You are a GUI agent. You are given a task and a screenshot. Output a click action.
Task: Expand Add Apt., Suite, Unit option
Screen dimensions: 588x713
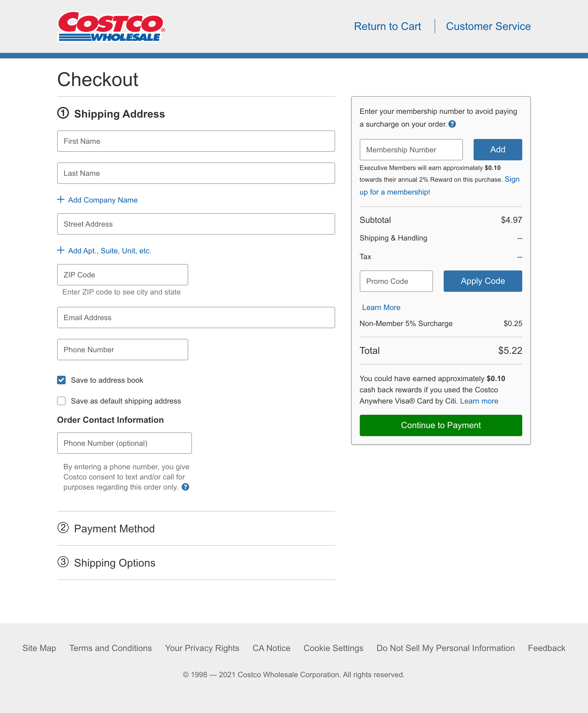pyautogui.click(x=109, y=251)
